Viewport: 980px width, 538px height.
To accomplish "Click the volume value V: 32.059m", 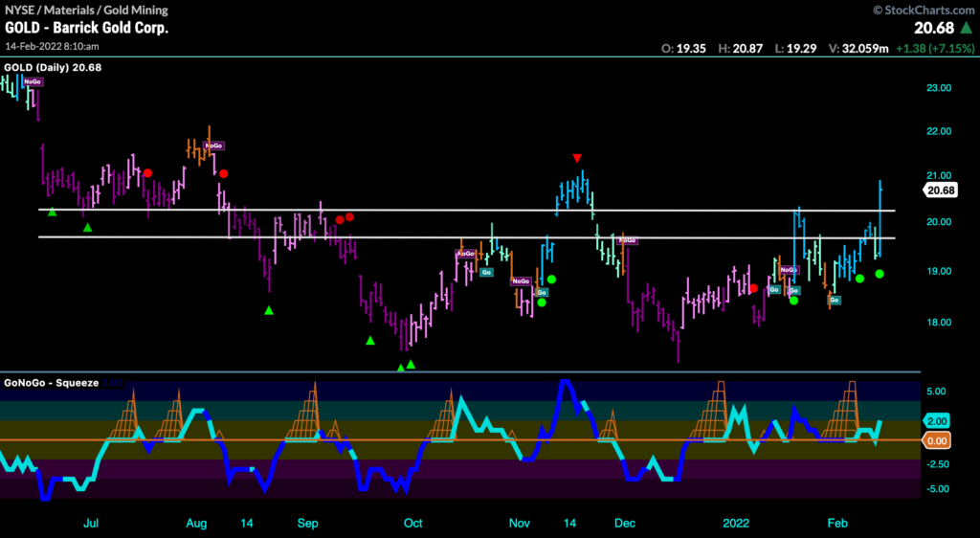I will (857, 49).
